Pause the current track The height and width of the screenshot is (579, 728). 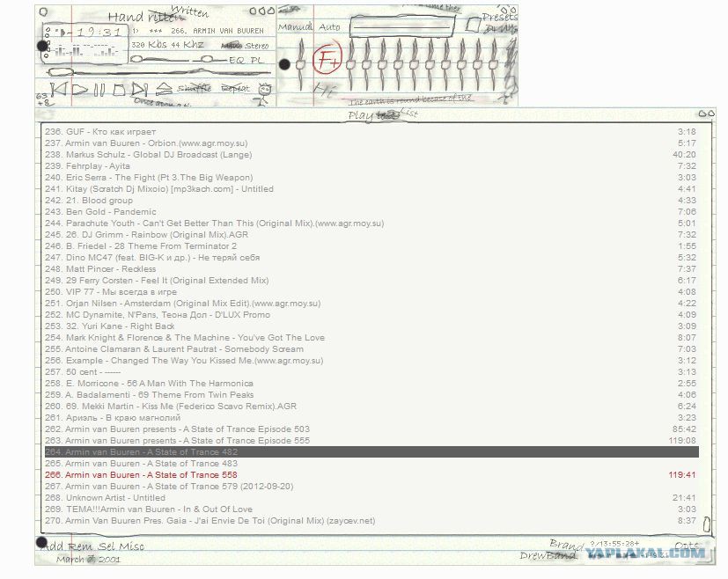(x=99, y=90)
